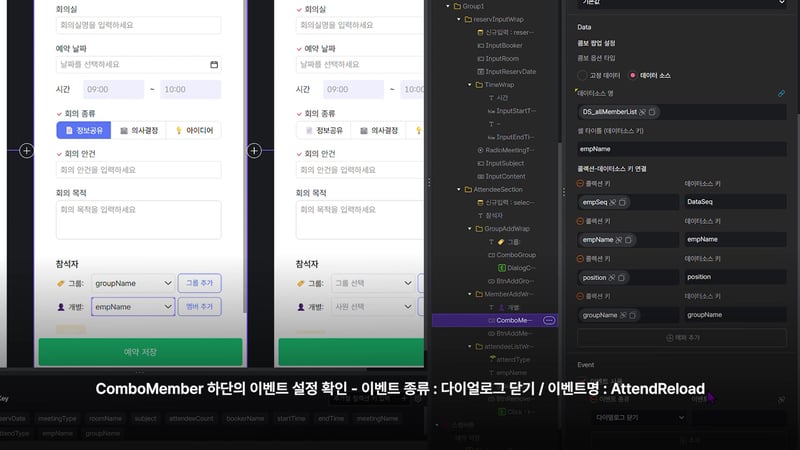Open groupName combo box in first preview

[133, 283]
